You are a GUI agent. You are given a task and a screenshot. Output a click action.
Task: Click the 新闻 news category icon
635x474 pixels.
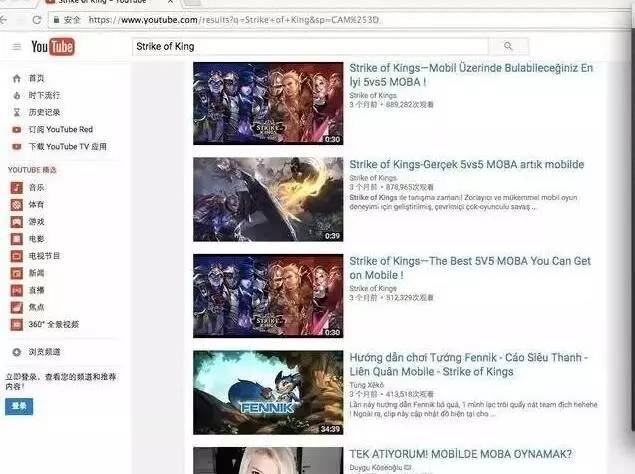[x=17, y=273]
